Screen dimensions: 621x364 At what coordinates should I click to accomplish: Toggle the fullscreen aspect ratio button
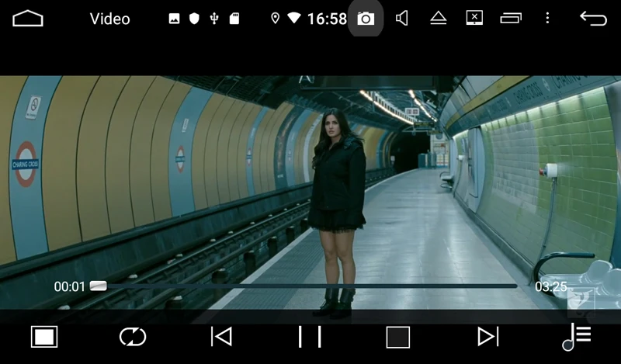pyautogui.click(x=44, y=337)
